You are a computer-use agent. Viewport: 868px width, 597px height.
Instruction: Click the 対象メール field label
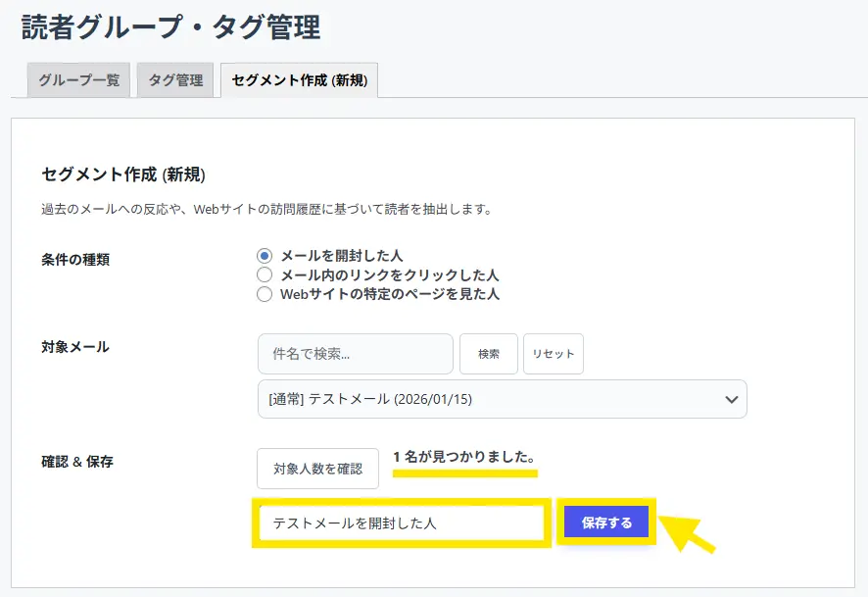(x=75, y=347)
